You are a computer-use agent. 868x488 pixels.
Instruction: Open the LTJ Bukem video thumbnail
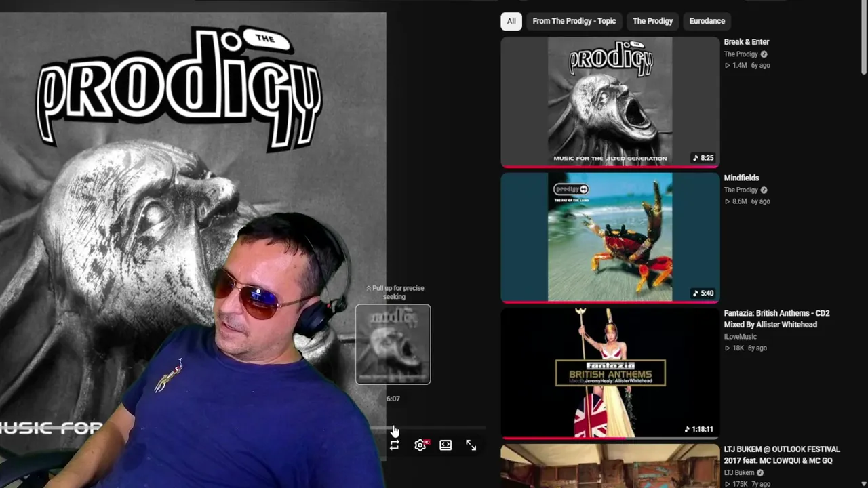(x=610, y=466)
